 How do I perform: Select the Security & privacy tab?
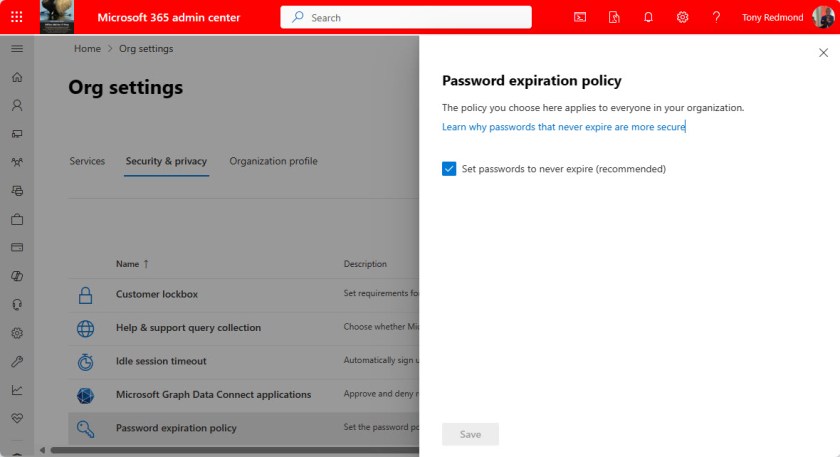coord(166,161)
